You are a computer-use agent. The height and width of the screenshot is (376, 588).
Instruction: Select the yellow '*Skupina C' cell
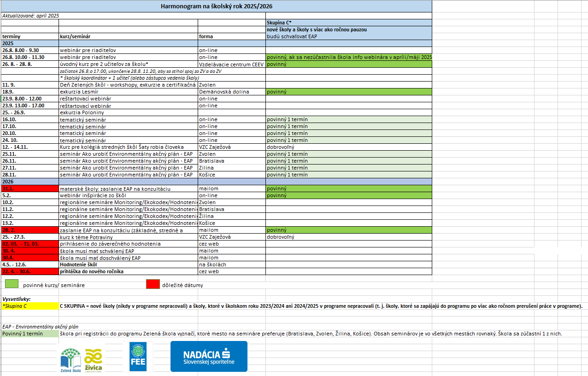pyautogui.click(x=29, y=306)
